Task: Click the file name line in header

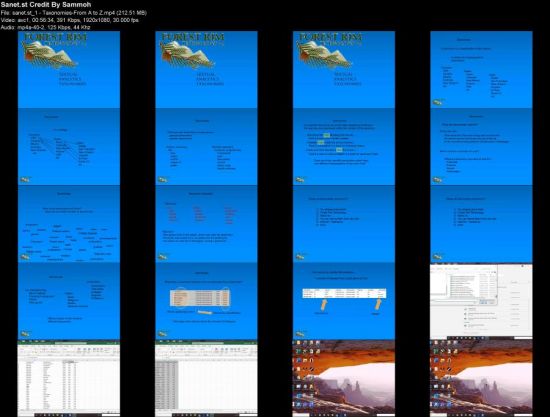Action: [x=74, y=13]
